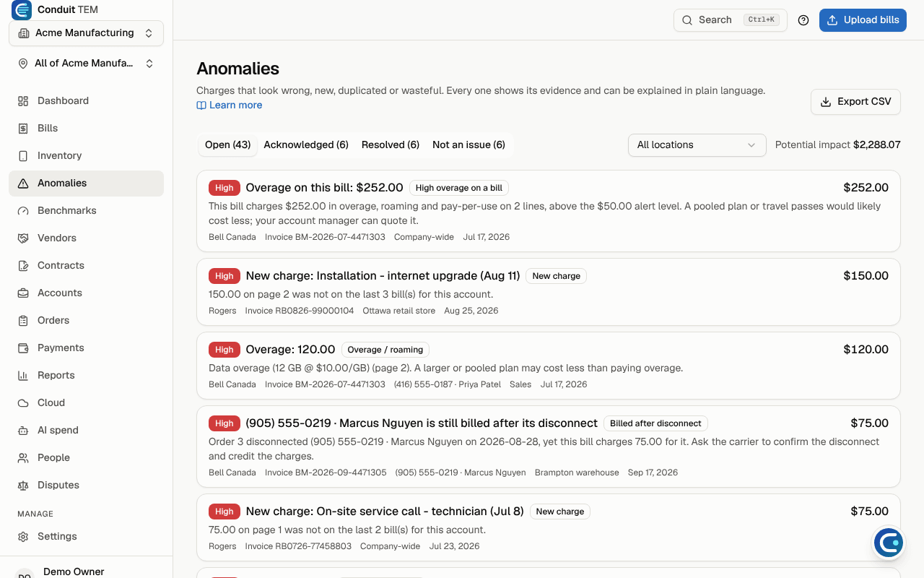The image size is (924, 578).
Task: Click the Vendors handshake icon
Action: (x=23, y=238)
